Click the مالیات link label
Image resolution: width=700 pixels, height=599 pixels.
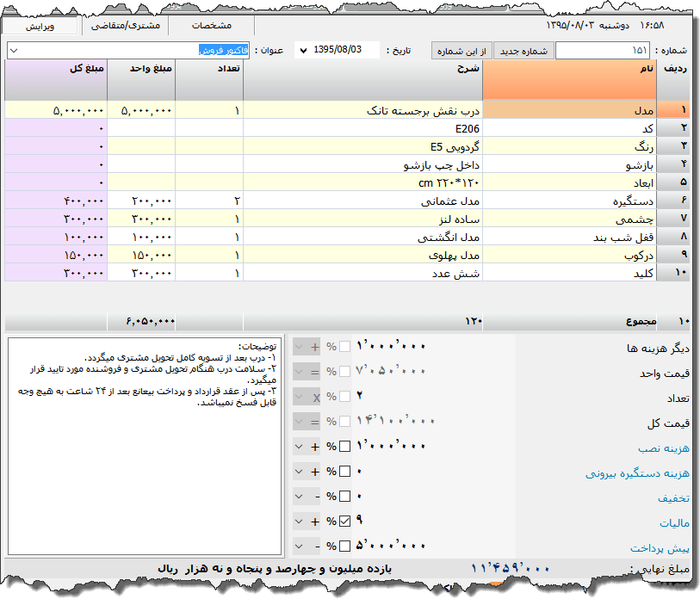pyautogui.click(x=673, y=522)
